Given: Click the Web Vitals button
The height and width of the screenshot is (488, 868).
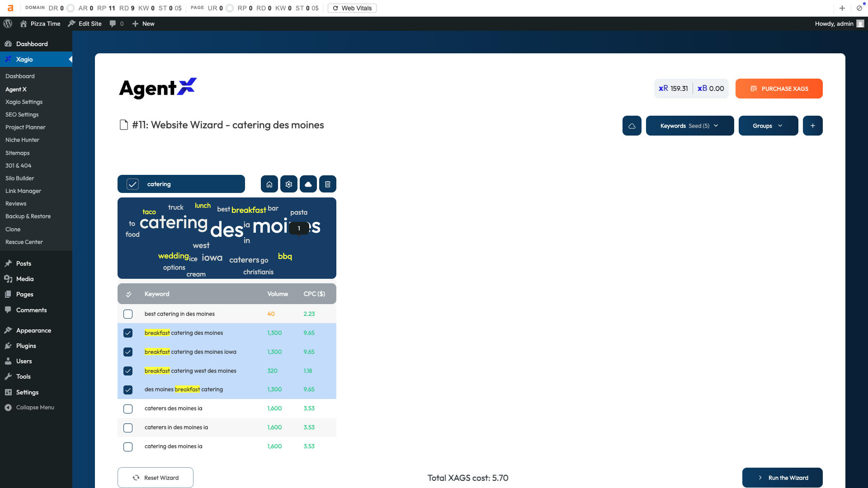Looking at the screenshot, I should 352,8.
